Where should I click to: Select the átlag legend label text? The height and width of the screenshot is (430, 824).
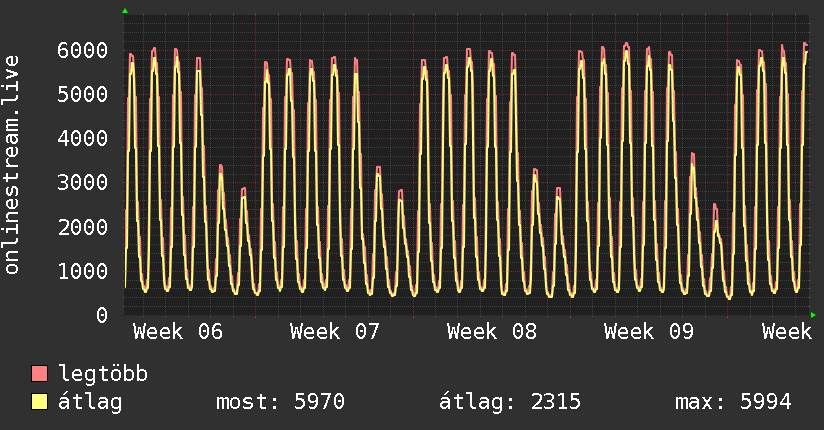click(90, 402)
